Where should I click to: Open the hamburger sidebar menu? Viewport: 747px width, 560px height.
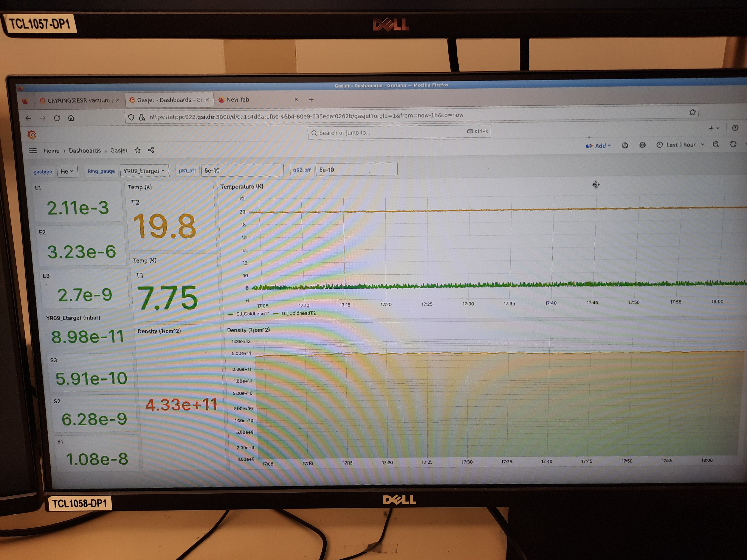pos(33,151)
